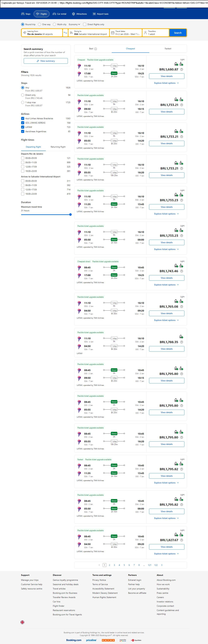
Task: Click the calendar icon in Travel dates field
Action: tap(113, 33)
